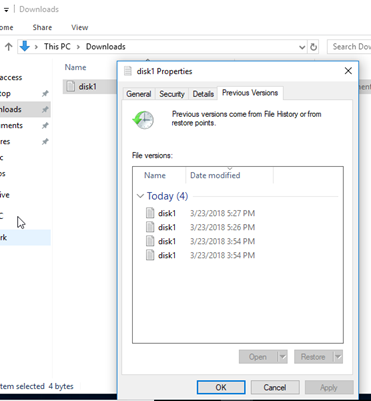This screenshot has height=401, width=371.
Task: Sort Explorer files by Name column
Action: (75, 67)
